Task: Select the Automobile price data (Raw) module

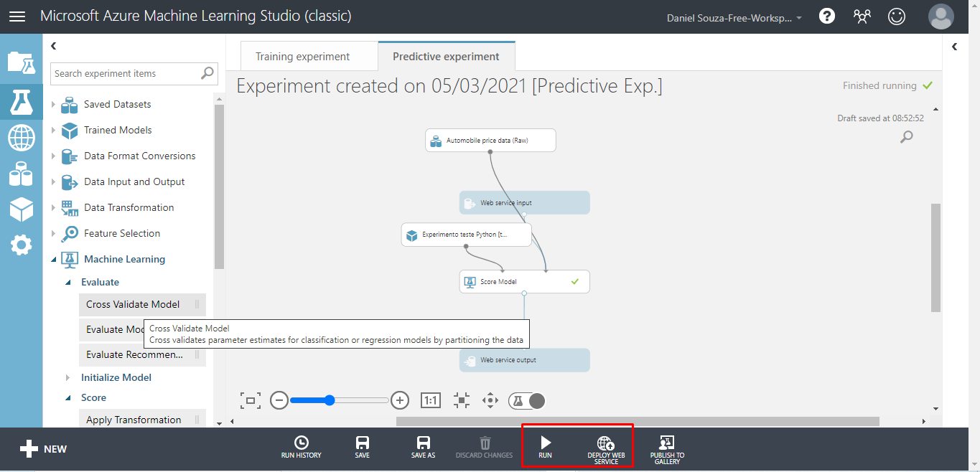Action: [490, 141]
